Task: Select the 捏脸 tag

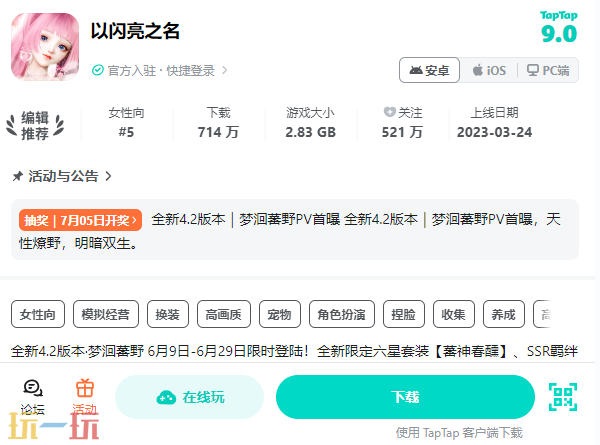Action: point(404,314)
